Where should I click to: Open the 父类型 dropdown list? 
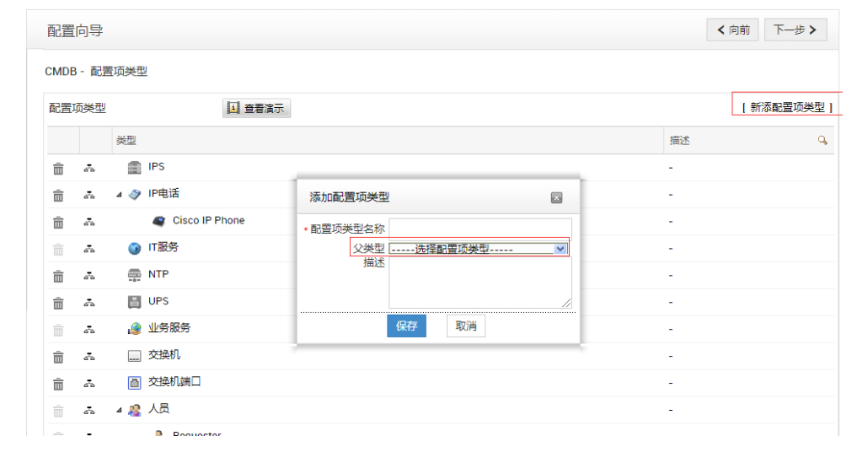pyautogui.click(x=560, y=249)
